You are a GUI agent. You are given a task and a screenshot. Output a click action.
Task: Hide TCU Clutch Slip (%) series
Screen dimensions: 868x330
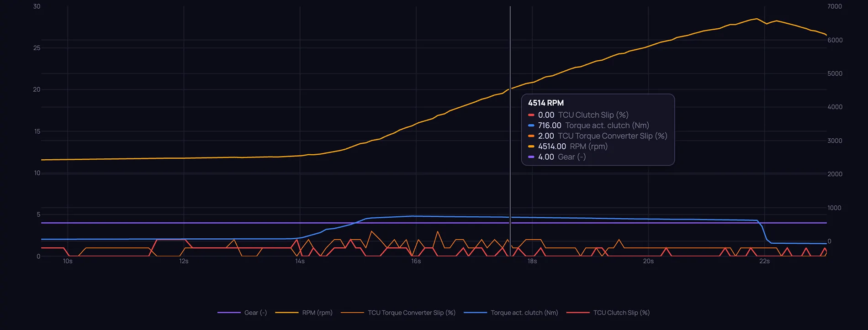[608, 313]
